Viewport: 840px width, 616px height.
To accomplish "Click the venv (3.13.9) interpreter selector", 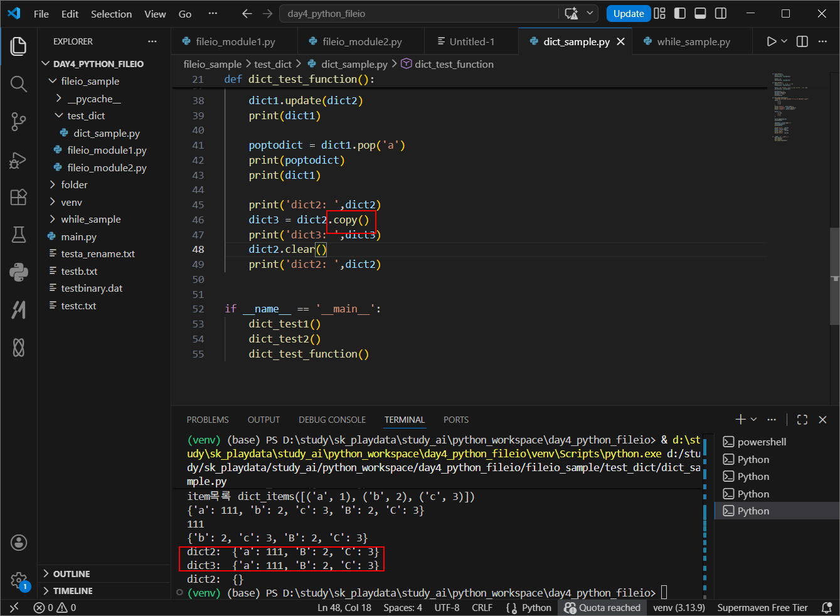I will point(679,607).
